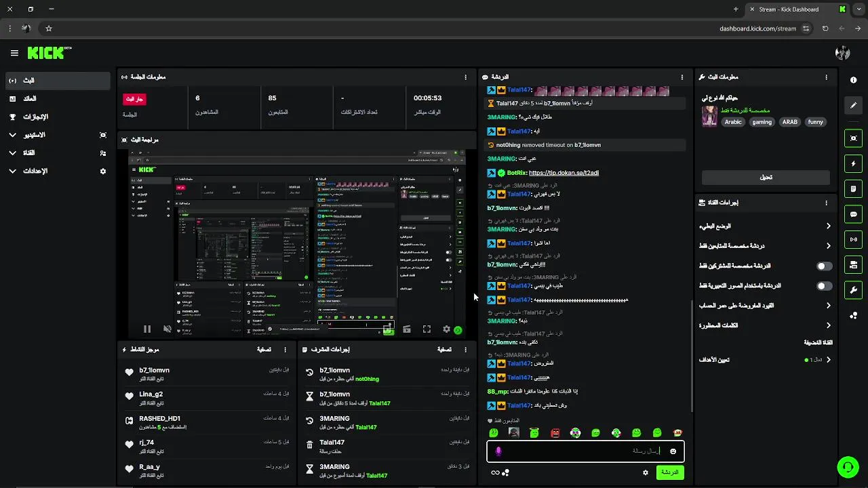
Task: Open the activity feed panel three-dot menu
Action: 285,350
